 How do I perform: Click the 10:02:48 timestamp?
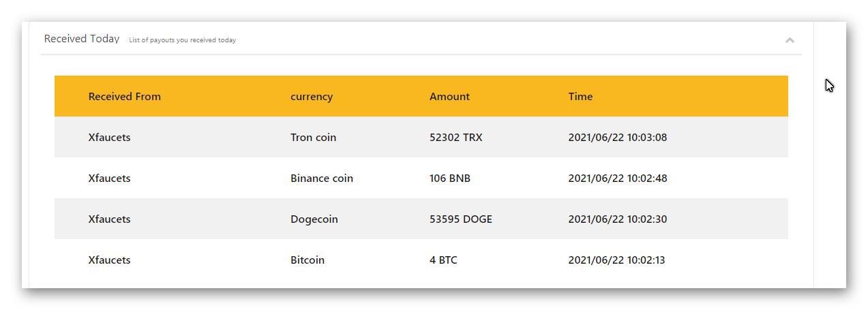point(617,179)
